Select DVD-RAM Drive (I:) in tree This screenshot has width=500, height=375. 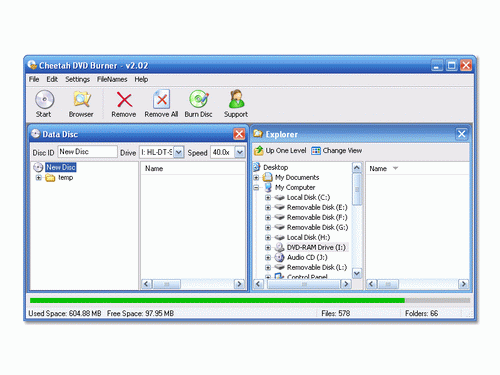tap(316, 247)
